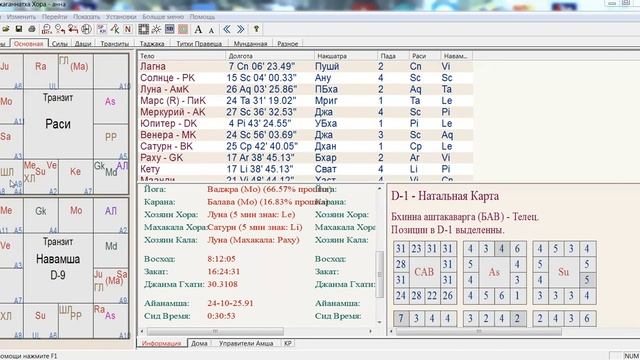Click information panel scroll-right arrow

tap(371, 331)
